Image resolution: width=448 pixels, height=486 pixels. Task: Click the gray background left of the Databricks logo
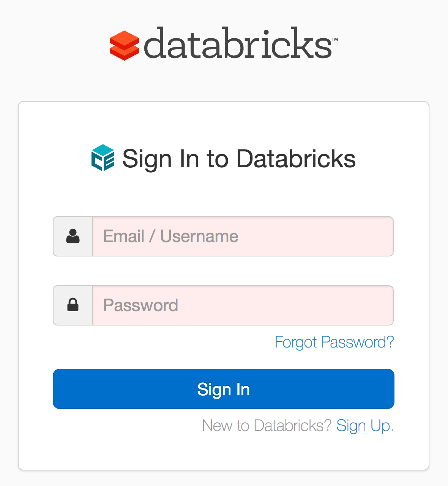53,46
